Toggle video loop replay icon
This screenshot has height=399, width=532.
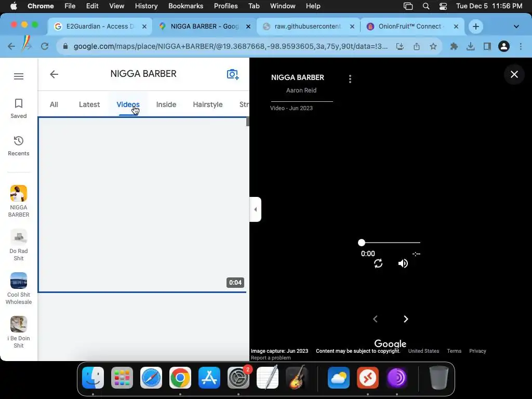coord(378,263)
